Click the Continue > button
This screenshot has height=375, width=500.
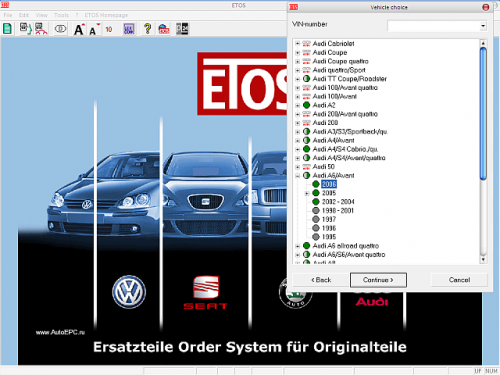pyautogui.click(x=378, y=280)
